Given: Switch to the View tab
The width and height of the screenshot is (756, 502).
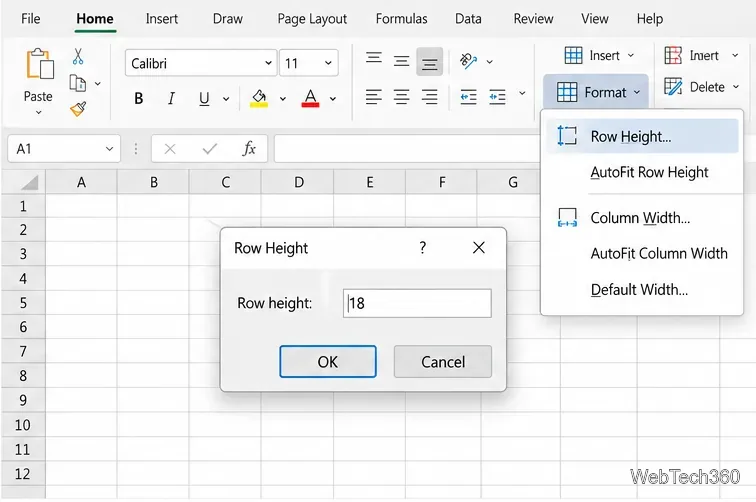Looking at the screenshot, I should pyautogui.click(x=594, y=19).
